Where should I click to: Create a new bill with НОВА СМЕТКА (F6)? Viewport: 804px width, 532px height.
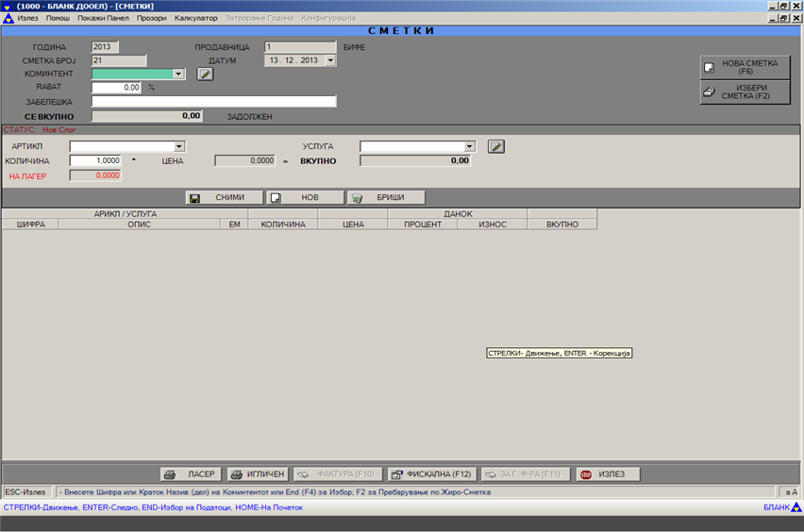click(743, 67)
